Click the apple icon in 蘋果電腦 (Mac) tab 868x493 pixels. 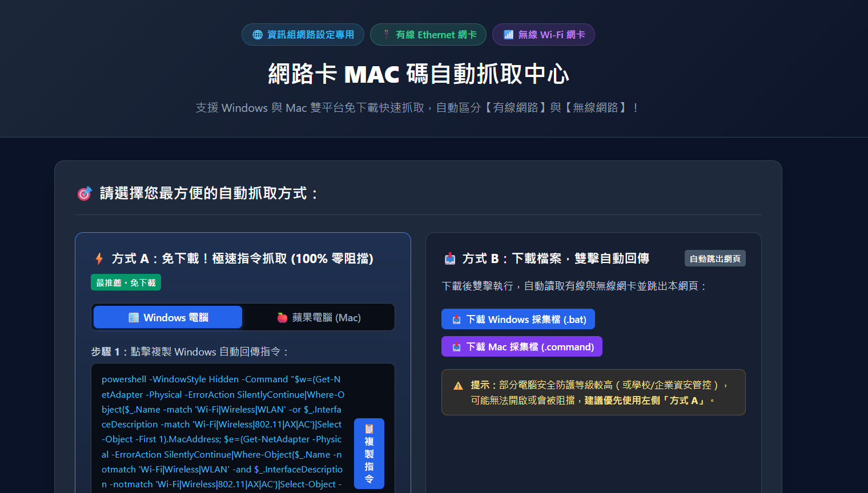coord(282,318)
